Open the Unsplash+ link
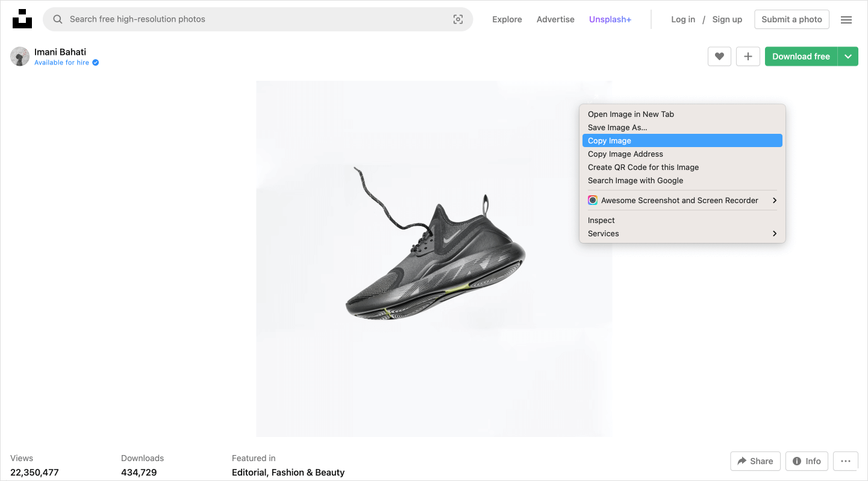Viewport: 868px width, 481px height. point(610,19)
